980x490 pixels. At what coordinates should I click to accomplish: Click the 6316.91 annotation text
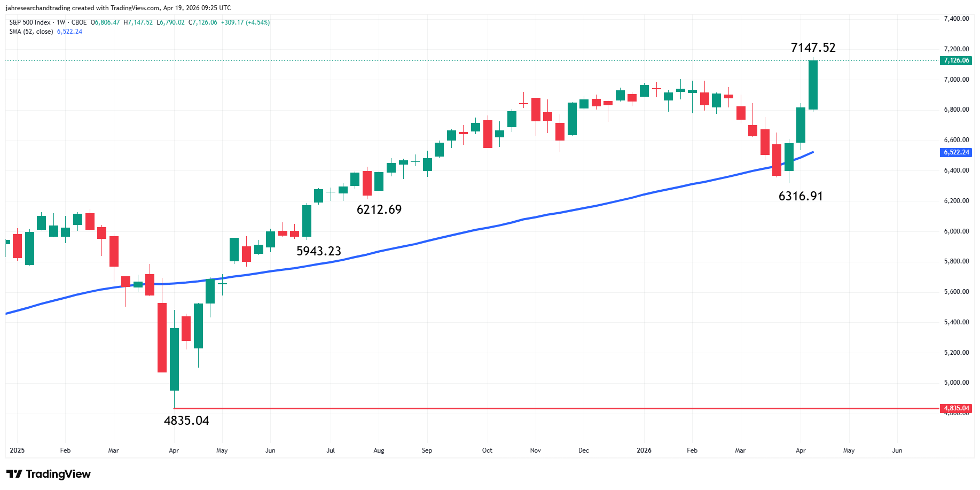coord(801,196)
